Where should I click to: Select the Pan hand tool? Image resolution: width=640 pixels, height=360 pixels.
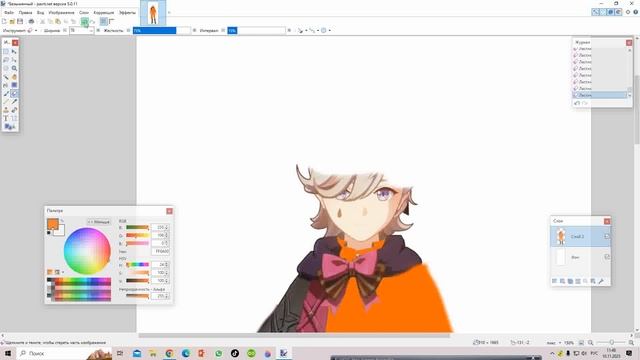[x=14, y=77]
